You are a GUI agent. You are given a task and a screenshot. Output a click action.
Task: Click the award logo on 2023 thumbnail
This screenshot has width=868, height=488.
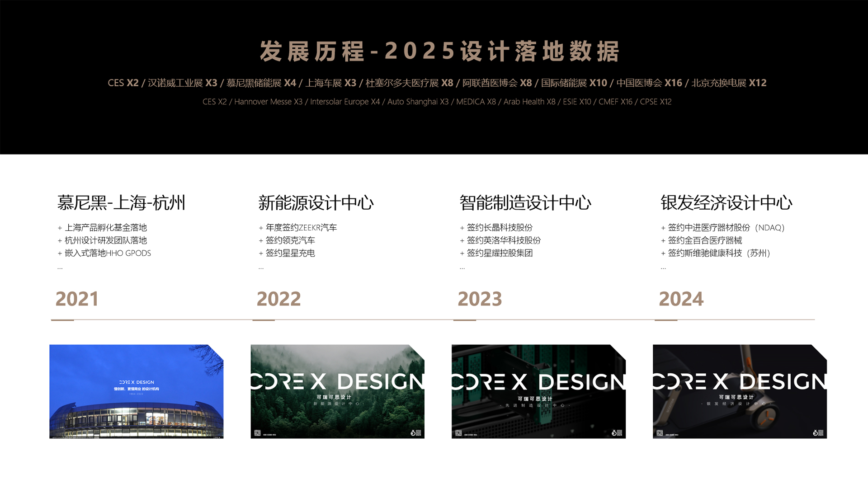(x=617, y=433)
